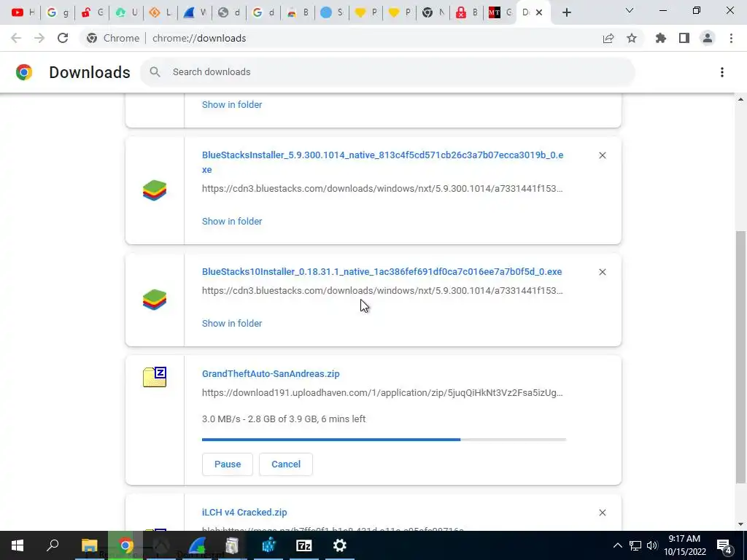
Task: Open BlueStacksInstaller_5.9.300.1014 exe file link
Action: coord(382,163)
